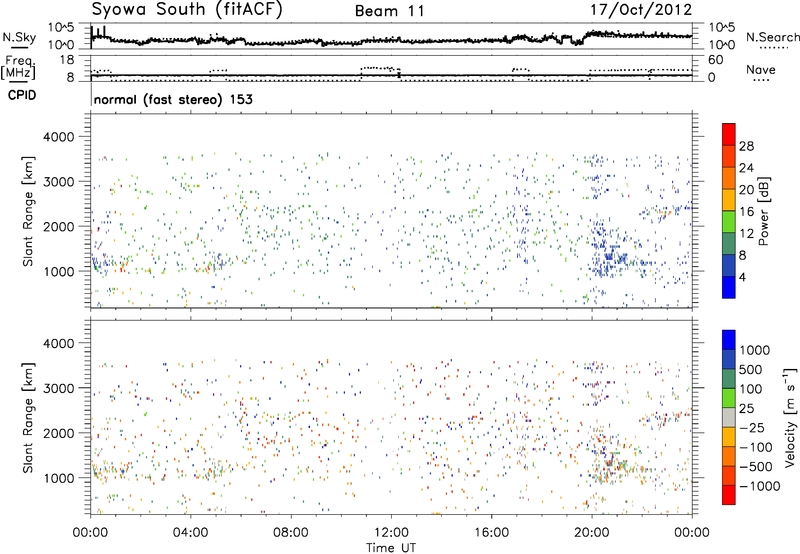Click velocity colorbar tick '-100'

pos(756,447)
